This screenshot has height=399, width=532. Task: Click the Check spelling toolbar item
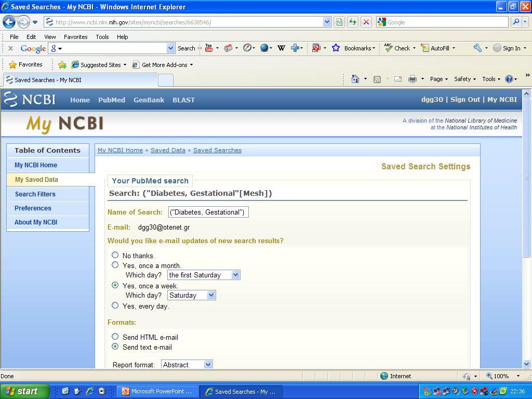(x=400, y=48)
